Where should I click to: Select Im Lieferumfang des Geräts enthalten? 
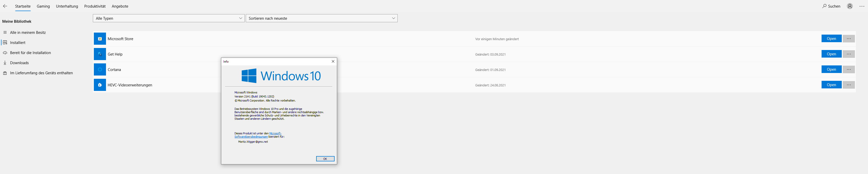[x=41, y=73]
